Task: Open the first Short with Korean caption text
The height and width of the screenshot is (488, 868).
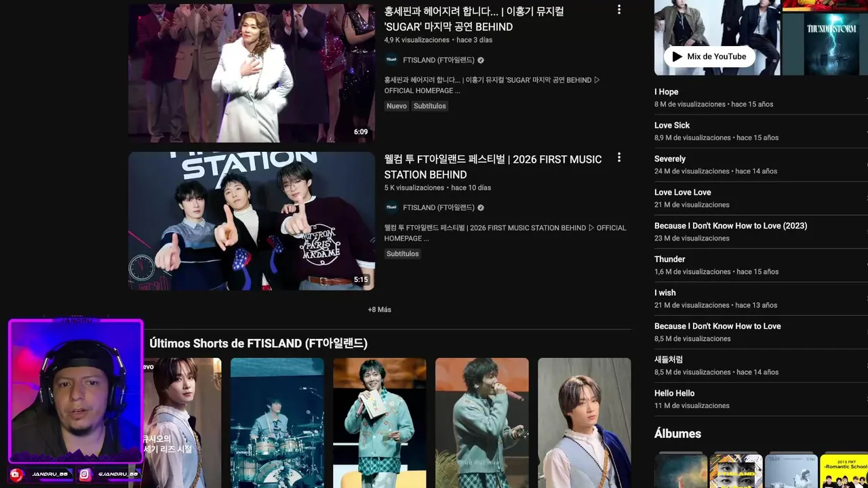Action: pos(182,423)
